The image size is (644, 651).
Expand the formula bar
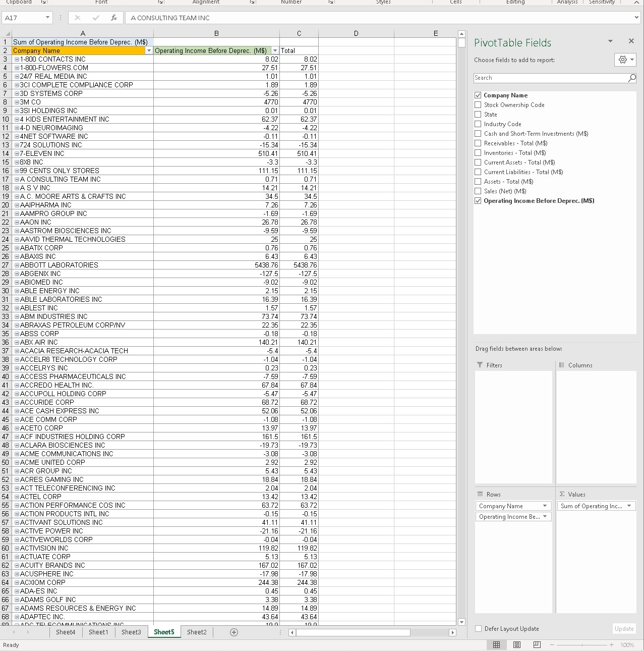click(636, 18)
